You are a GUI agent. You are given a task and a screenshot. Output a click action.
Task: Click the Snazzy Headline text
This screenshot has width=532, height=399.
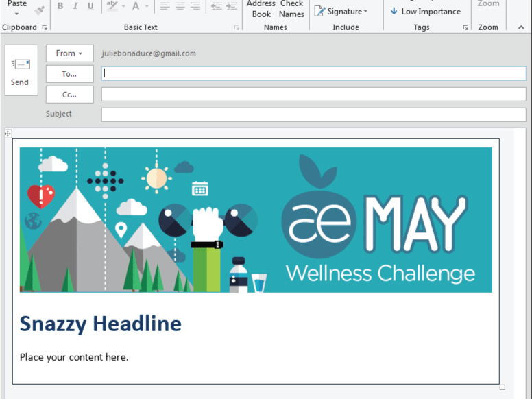point(100,324)
